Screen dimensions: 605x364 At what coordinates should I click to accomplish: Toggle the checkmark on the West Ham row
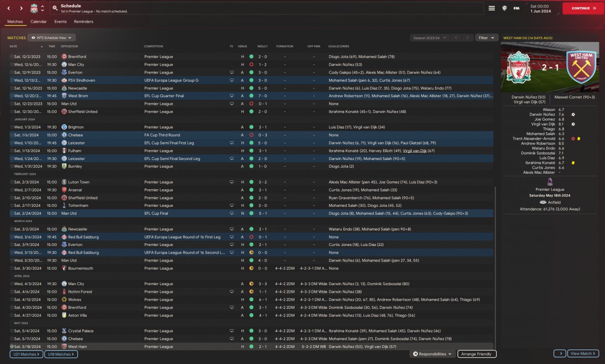click(x=12, y=347)
